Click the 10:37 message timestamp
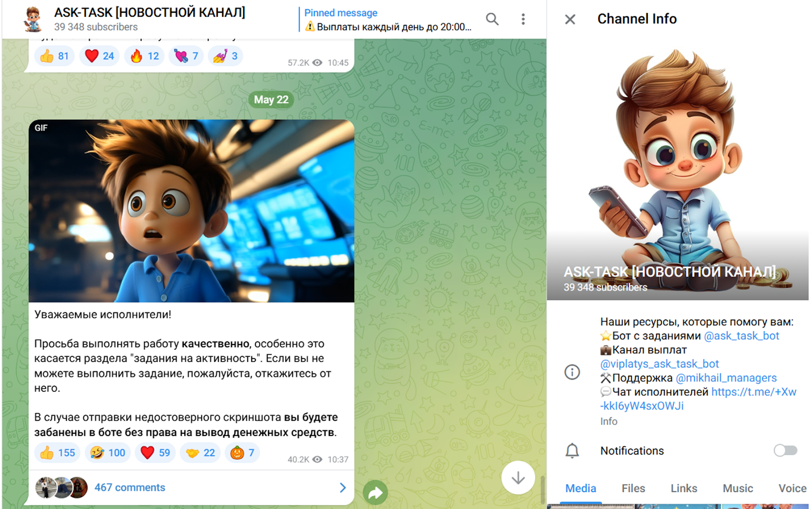 pyautogui.click(x=338, y=460)
